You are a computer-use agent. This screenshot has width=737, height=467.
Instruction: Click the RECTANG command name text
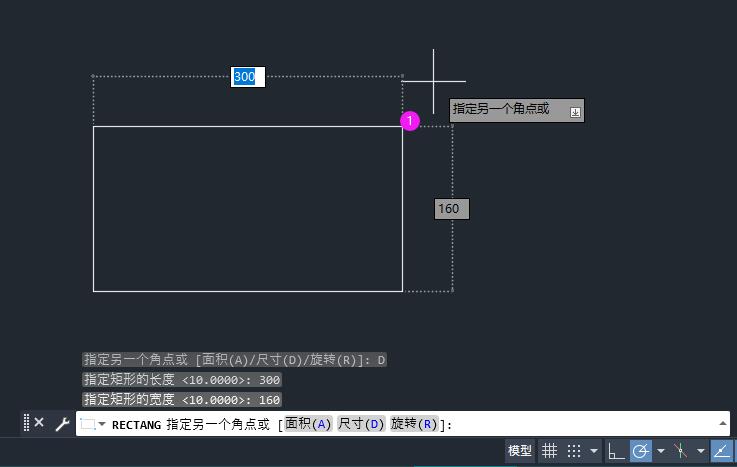(x=136, y=425)
